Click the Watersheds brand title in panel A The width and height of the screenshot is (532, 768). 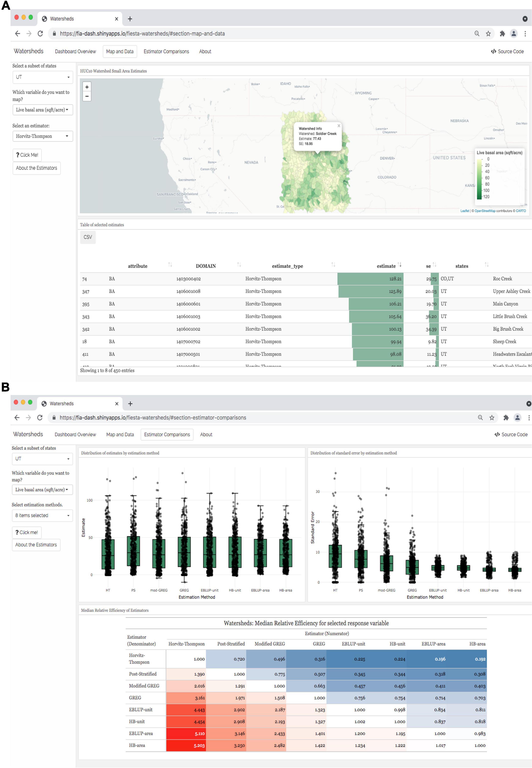(x=28, y=51)
